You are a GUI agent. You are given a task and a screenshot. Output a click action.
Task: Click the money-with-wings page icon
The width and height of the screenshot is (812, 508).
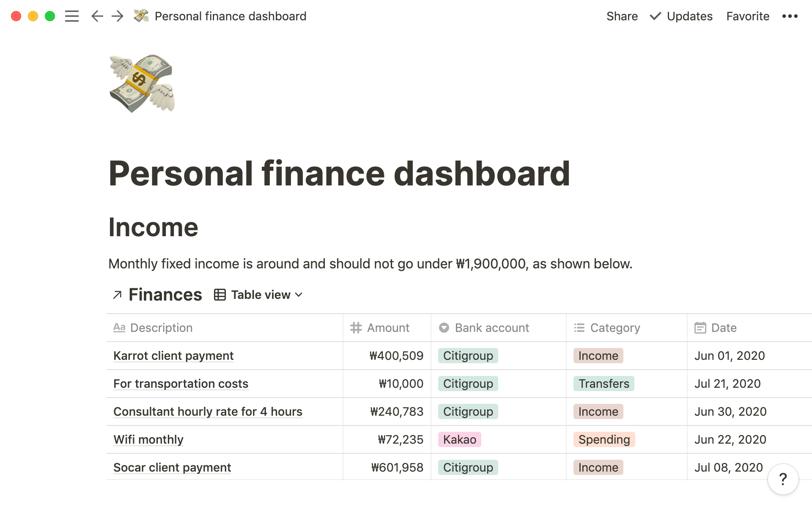pos(142,83)
